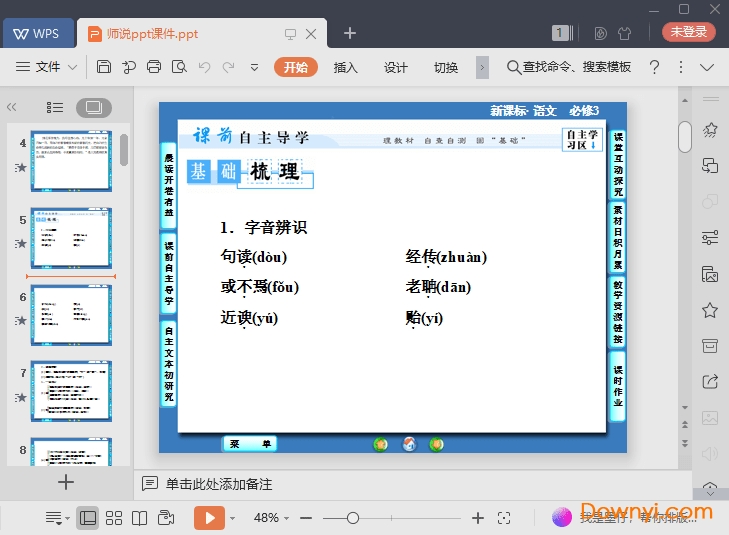Image resolution: width=729 pixels, height=535 pixels.
Task: Click the star icon in right sidebar
Action: pos(710,310)
